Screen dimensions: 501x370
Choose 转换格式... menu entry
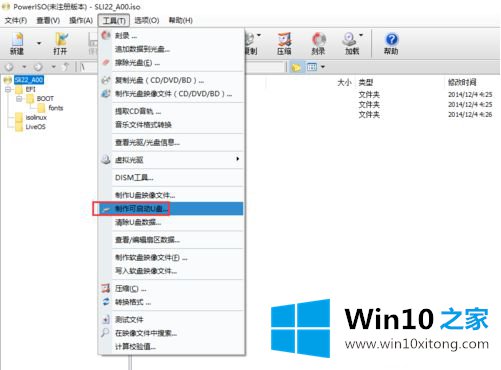point(171,302)
